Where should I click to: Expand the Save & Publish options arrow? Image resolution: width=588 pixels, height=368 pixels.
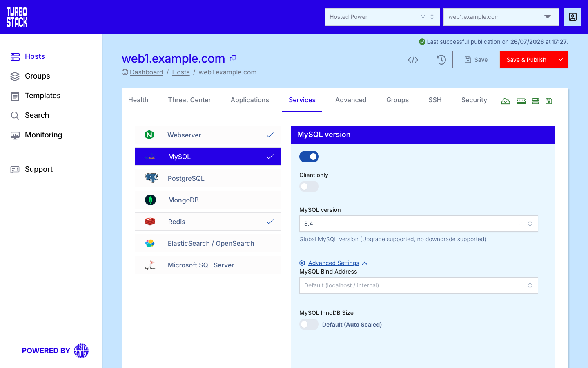(561, 60)
